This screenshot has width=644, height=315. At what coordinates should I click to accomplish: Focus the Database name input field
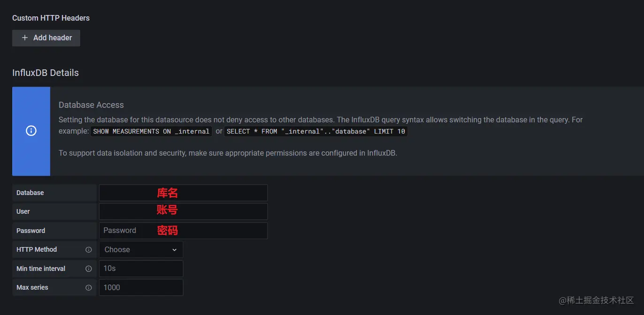[183, 193]
